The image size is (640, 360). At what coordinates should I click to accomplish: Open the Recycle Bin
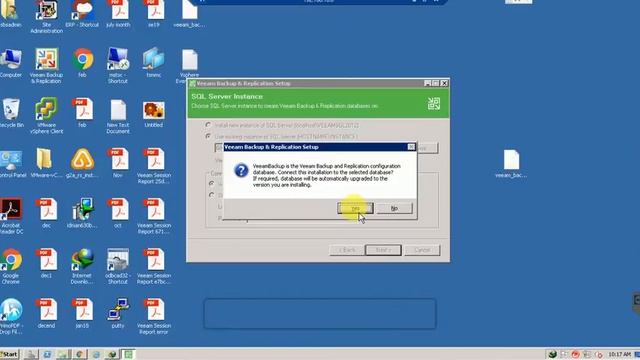click(x=11, y=113)
